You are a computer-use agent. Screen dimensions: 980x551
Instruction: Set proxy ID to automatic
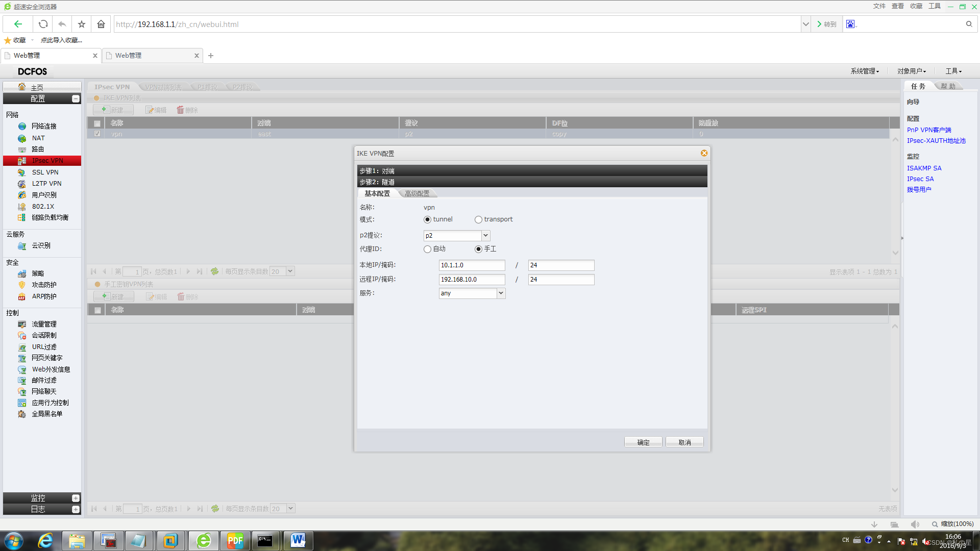coord(427,249)
